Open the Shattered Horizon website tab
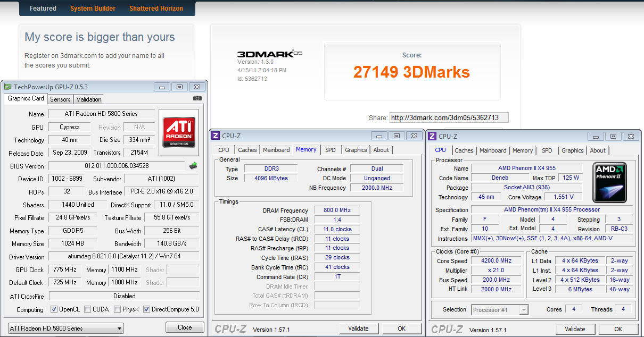Viewport: 644px width, 337px height. pos(156,9)
